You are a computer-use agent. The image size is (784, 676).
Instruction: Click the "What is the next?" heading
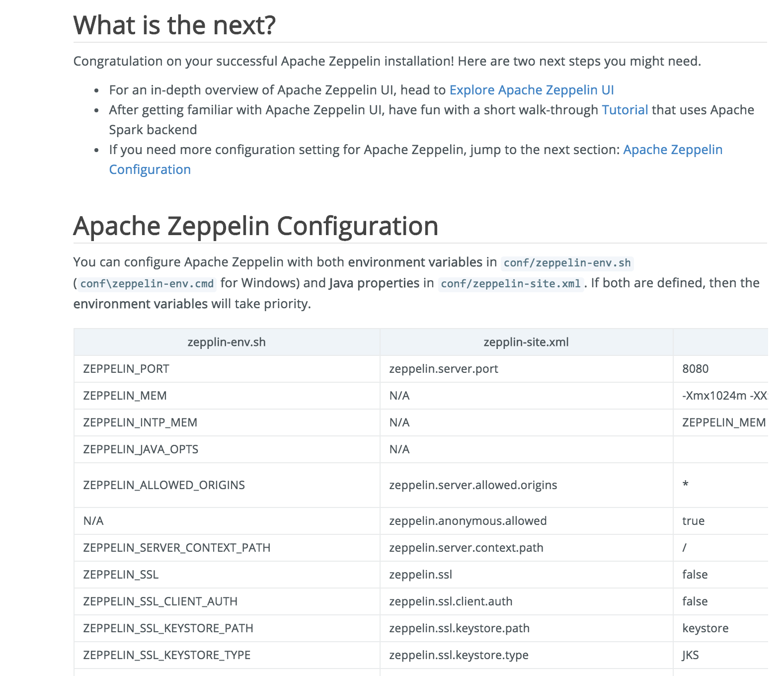pyautogui.click(x=174, y=25)
